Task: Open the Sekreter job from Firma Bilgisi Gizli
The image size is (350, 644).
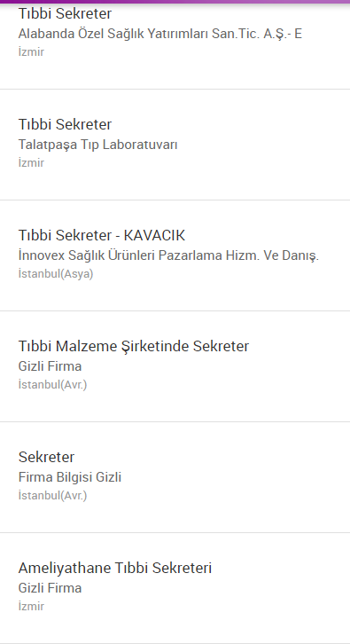Action: tap(175, 477)
